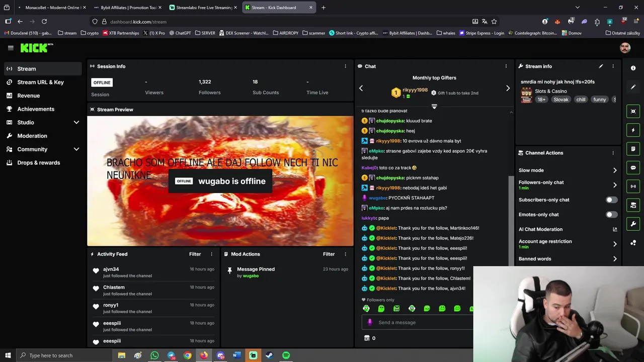Click the Slots & Casino category
The image size is (644, 362).
click(x=550, y=91)
